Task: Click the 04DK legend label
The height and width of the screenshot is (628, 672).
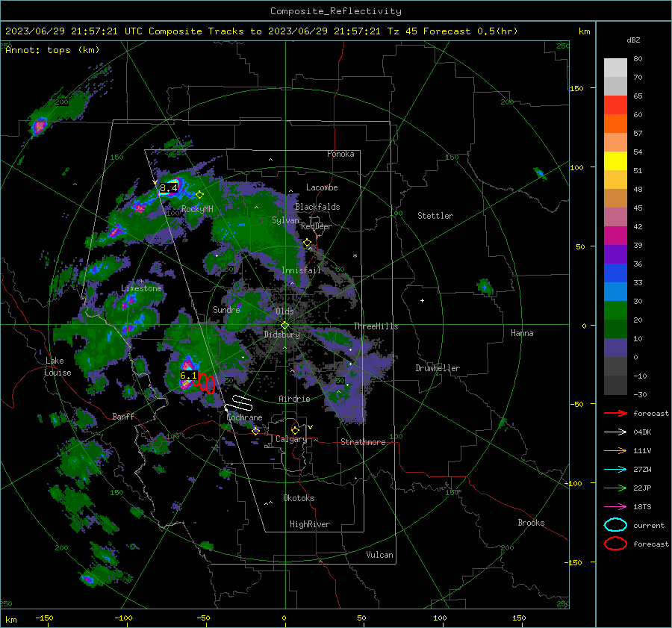Action: coord(642,432)
